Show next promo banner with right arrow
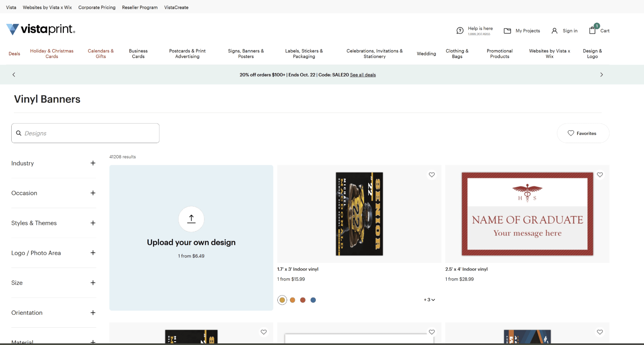Screen dimensions: 644x345 point(601,74)
